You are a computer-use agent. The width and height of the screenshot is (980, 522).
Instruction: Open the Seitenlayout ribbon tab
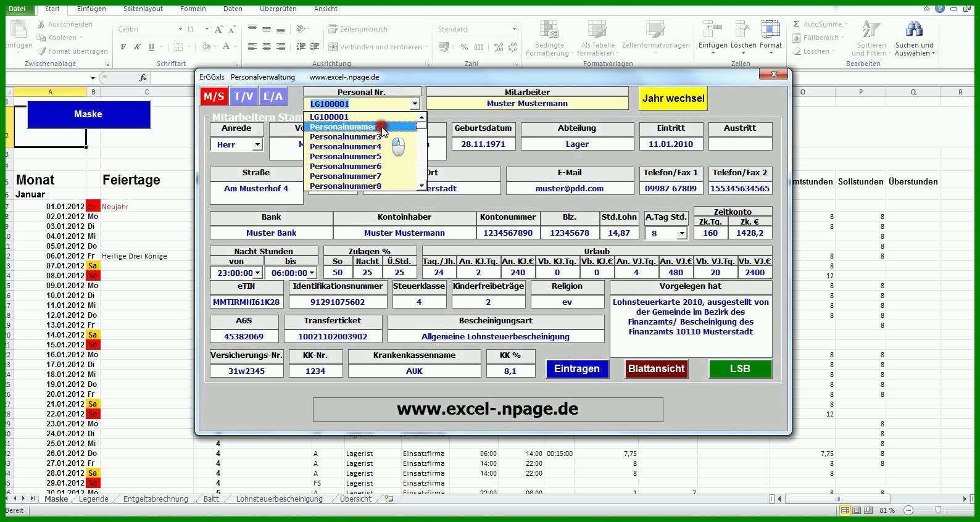click(x=143, y=9)
